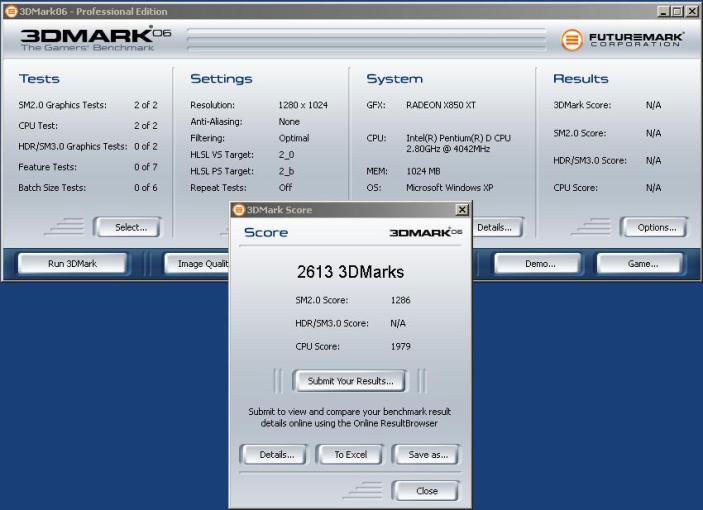Screen dimensions: 703x510
Task: Click the Repeat Tests value Off
Action: coord(285,187)
